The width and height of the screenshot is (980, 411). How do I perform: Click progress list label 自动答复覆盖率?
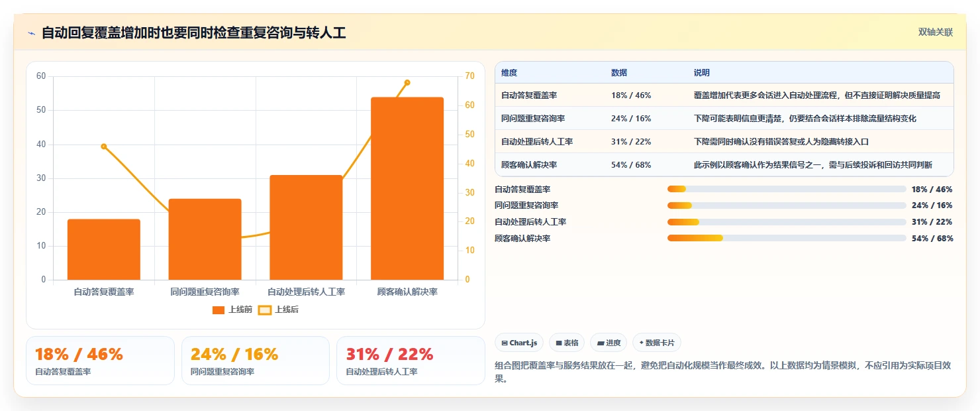tap(522, 190)
